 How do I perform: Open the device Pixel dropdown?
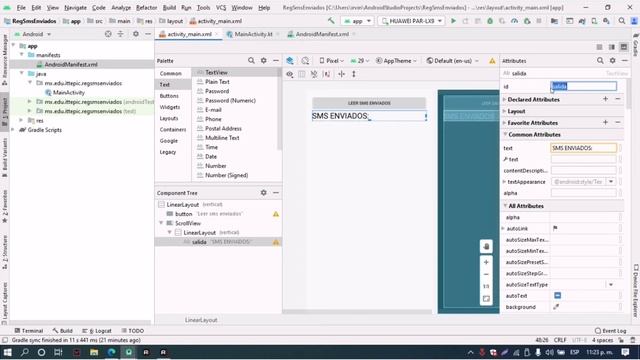(x=331, y=61)
